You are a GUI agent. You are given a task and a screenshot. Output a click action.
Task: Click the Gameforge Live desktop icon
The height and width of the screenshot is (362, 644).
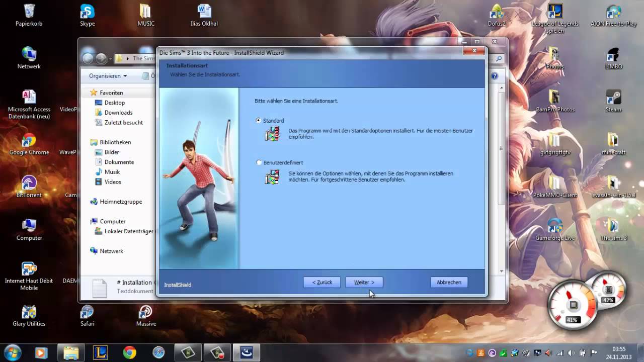(555, 229)
